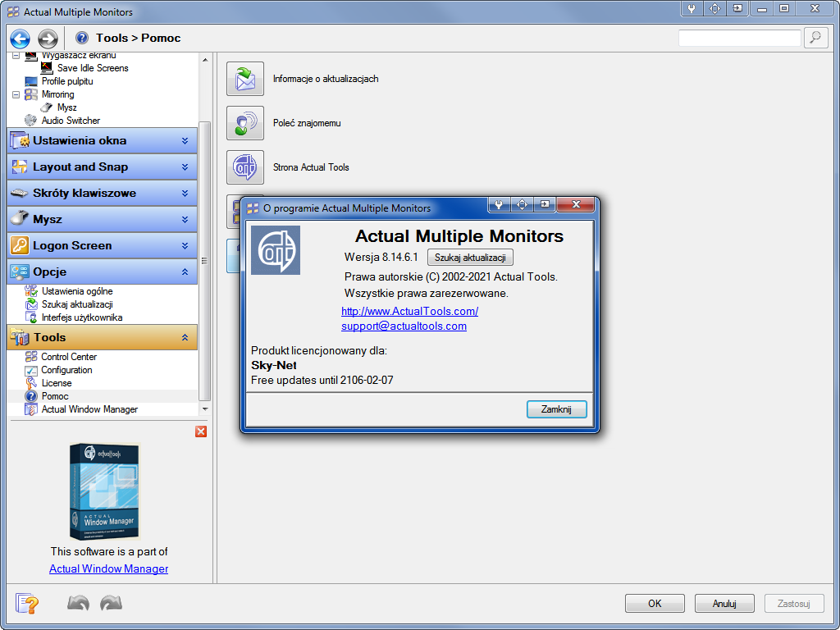
Task: Close the red X promo panel button
Action: (x=201, y=431)
